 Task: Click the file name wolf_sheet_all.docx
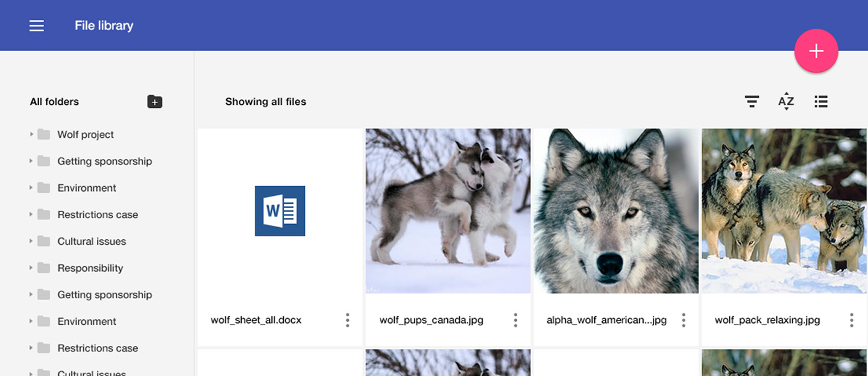click(256, 320)
